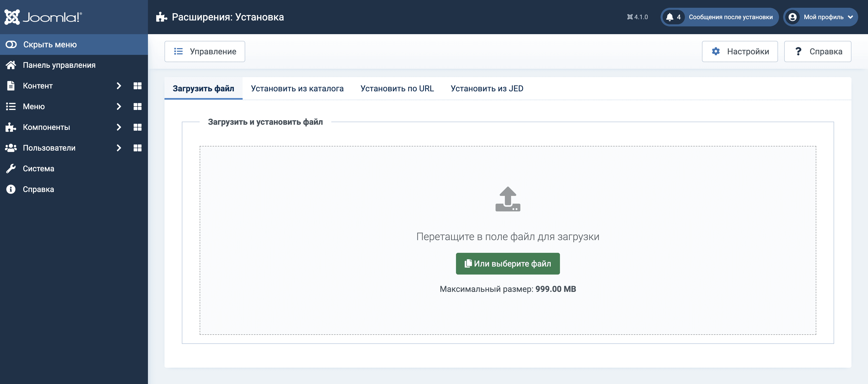This screenshot has height=384, width=868.
Task: Click the Управление toolbar button
Action: coord(205,51)
